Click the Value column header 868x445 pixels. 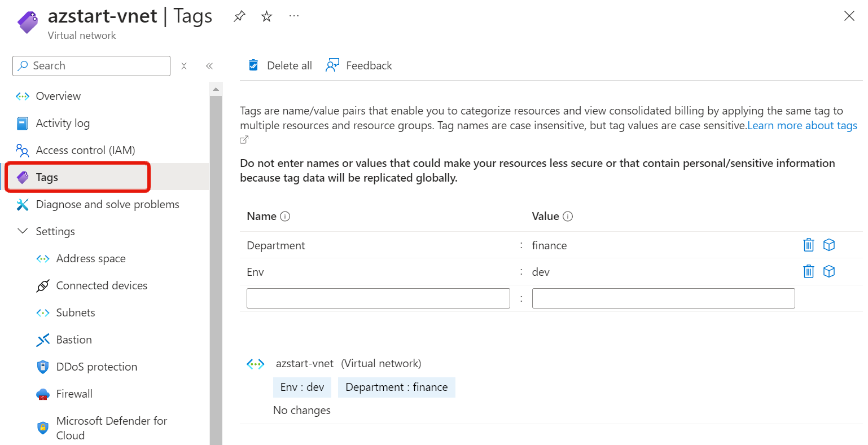[545, 217]
